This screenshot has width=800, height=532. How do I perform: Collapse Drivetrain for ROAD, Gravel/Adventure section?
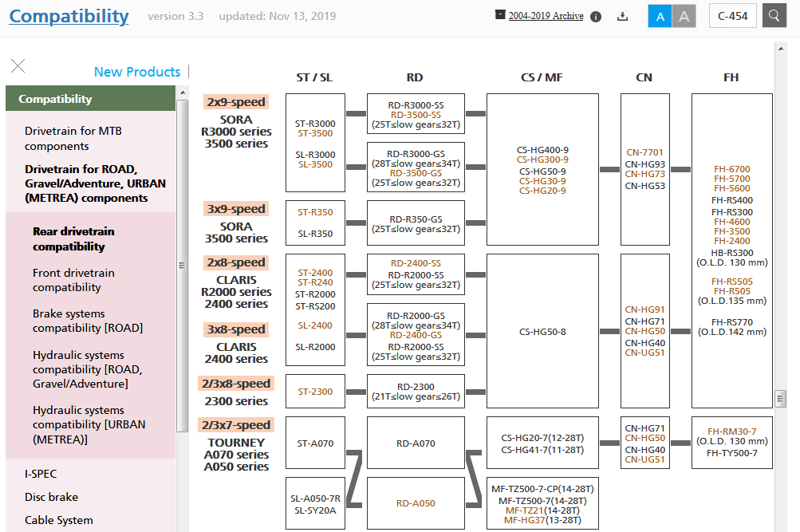tap(95, 183)
